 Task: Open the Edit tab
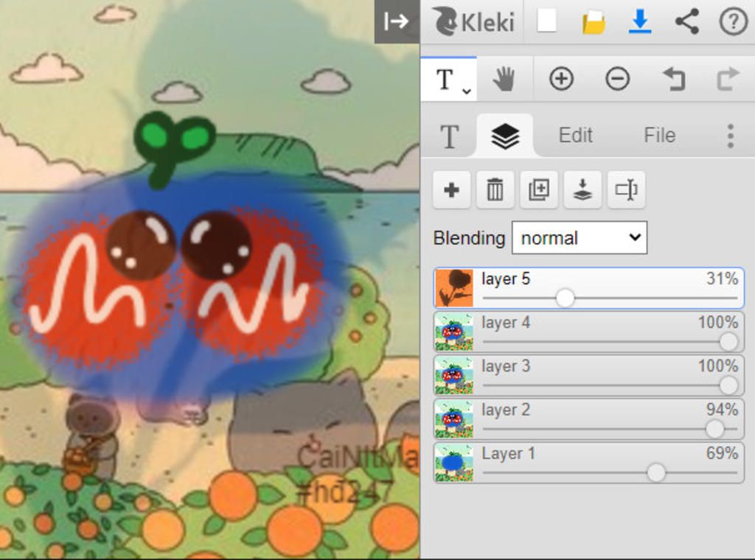point(575,135)
